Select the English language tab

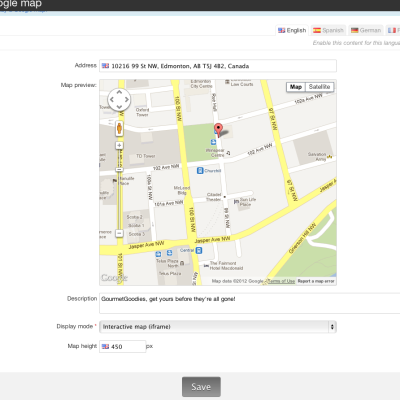pos(292,30)
